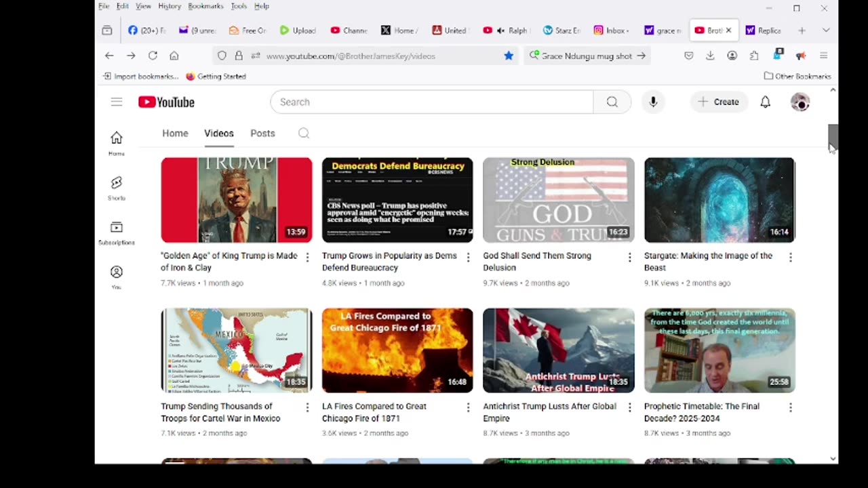The height and width of the screenshot is (488, 868).
Task: Open options for Prophetic Timetable video
Action: [x=791, y=407]
